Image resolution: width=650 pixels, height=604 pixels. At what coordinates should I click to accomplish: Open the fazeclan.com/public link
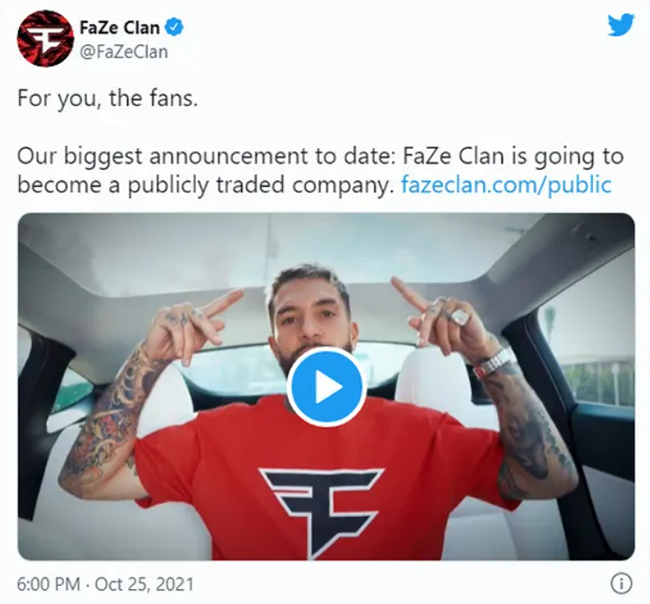point(506,185)
